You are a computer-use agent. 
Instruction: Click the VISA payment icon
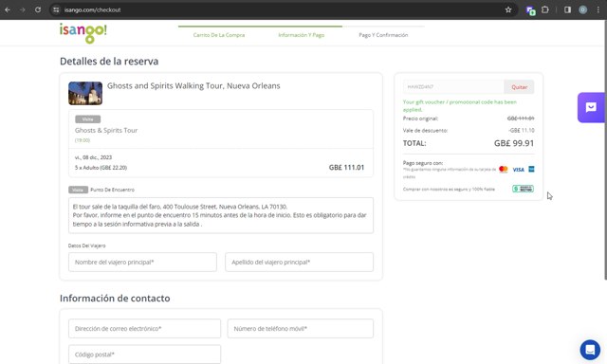click(x=519, y=170)
